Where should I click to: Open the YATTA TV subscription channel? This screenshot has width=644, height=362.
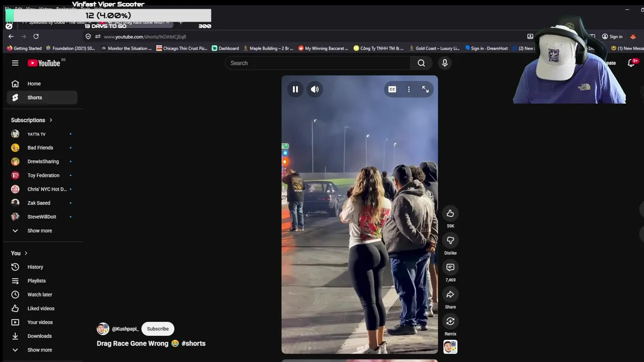[x=42, y=134]
